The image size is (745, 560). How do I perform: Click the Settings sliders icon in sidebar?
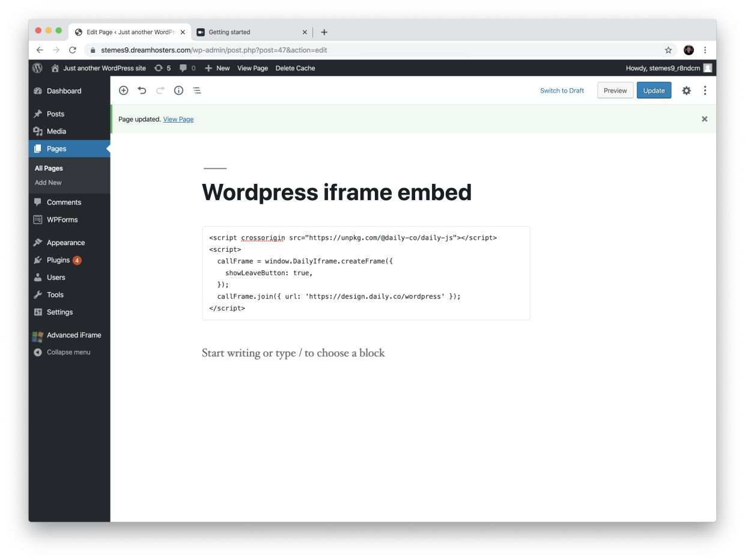38,312
